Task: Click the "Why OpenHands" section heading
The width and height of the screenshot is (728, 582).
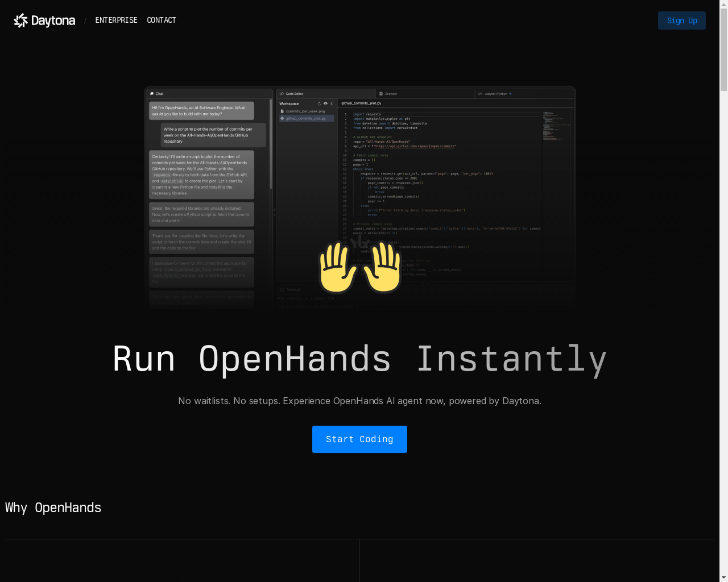Action: pyautogui.click(x=53, y=508)
